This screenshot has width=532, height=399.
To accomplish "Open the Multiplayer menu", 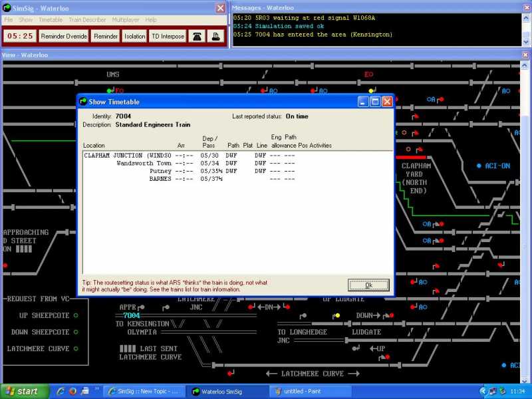I will coord(125,20).
